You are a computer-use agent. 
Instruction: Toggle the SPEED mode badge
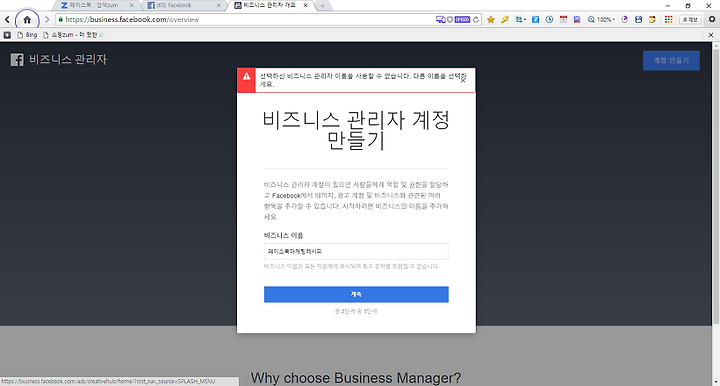(x=462, y=19)
